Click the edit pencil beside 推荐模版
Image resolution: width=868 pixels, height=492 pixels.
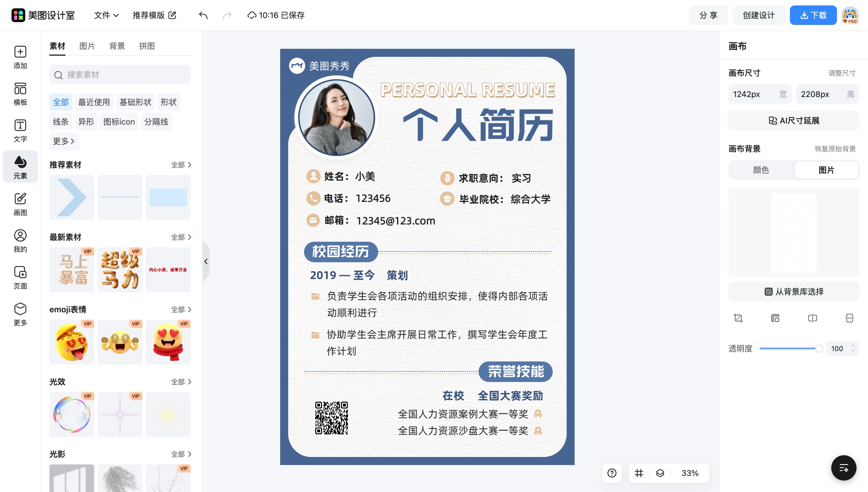point(172,15)
